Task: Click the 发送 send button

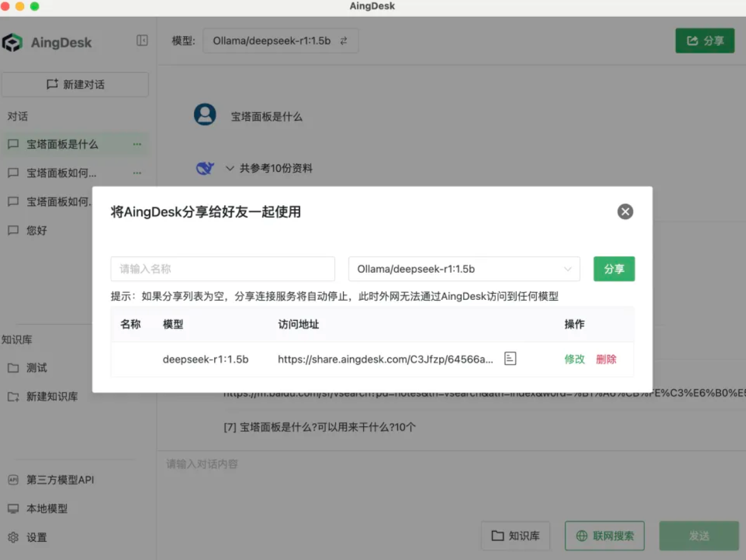Action: 699,536
